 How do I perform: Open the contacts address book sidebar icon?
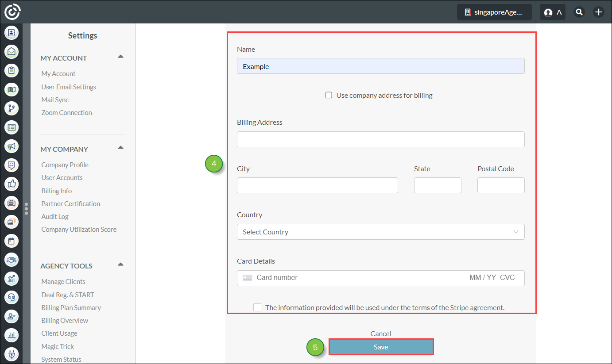click(12, 33)
